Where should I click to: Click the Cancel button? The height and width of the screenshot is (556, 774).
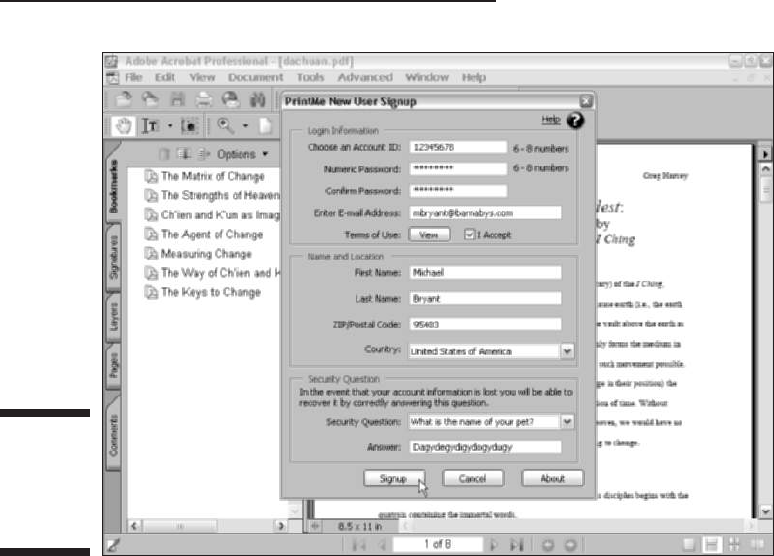point(473,478)
